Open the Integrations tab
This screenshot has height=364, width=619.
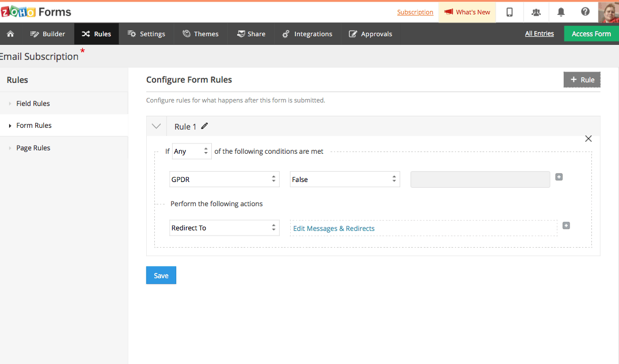click(x=307, y=34)
